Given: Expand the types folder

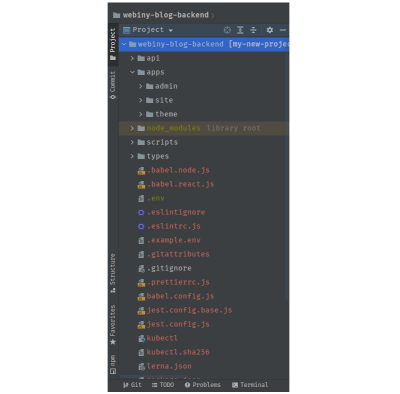Looking at the screenshot, I should [132, 156].
